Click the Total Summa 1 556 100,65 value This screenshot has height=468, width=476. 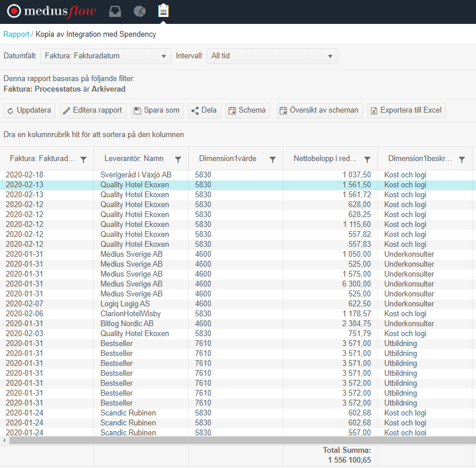click(349, 460)
